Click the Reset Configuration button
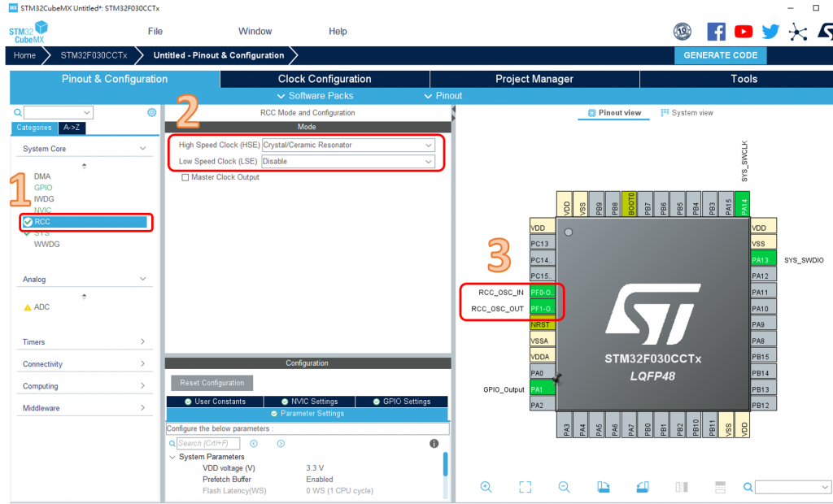The image size is (833, 504). pos(212,383)
